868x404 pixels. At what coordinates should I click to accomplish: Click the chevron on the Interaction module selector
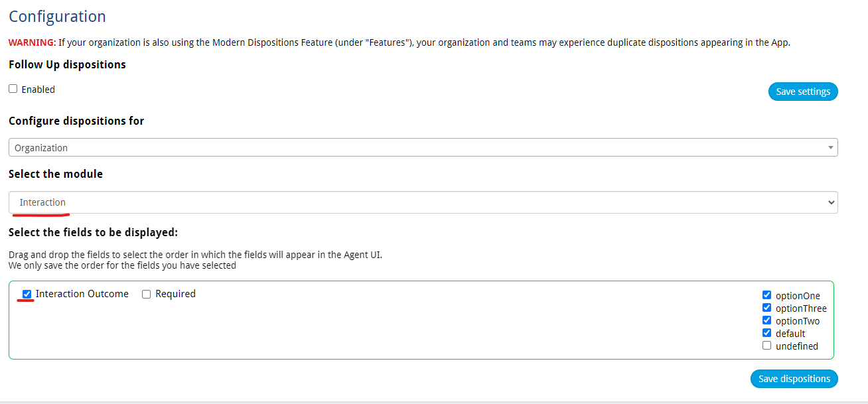pos(832,202)
